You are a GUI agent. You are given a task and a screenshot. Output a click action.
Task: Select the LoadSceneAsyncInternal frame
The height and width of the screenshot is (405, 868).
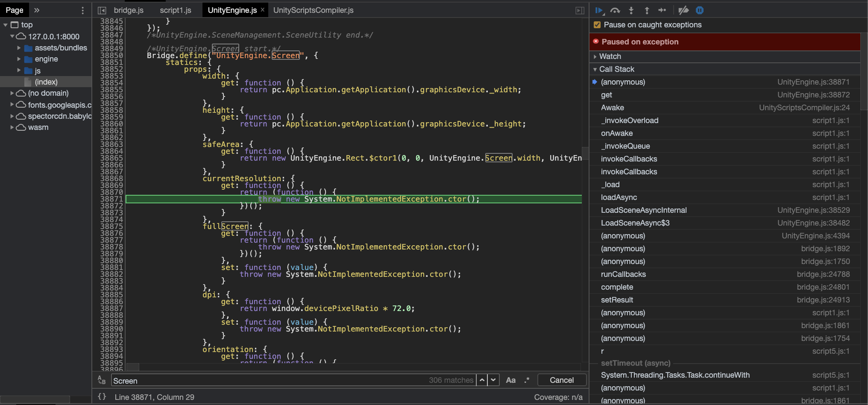pos(724,210)
